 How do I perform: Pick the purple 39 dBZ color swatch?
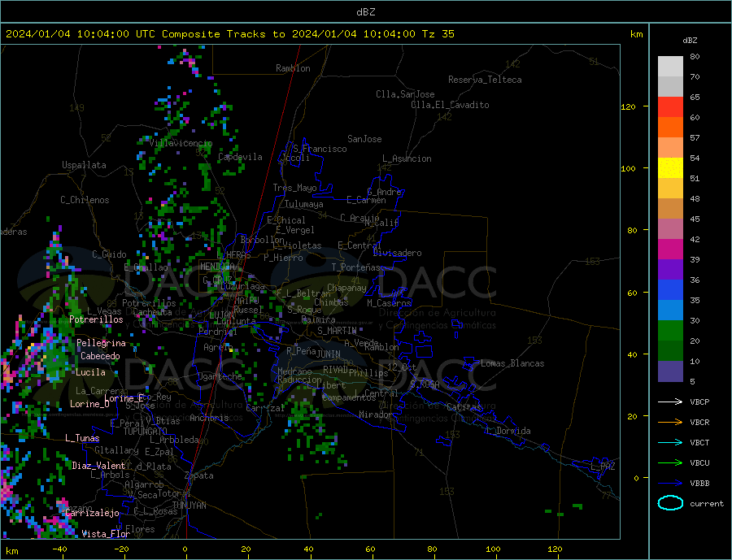tap(670, 270)
